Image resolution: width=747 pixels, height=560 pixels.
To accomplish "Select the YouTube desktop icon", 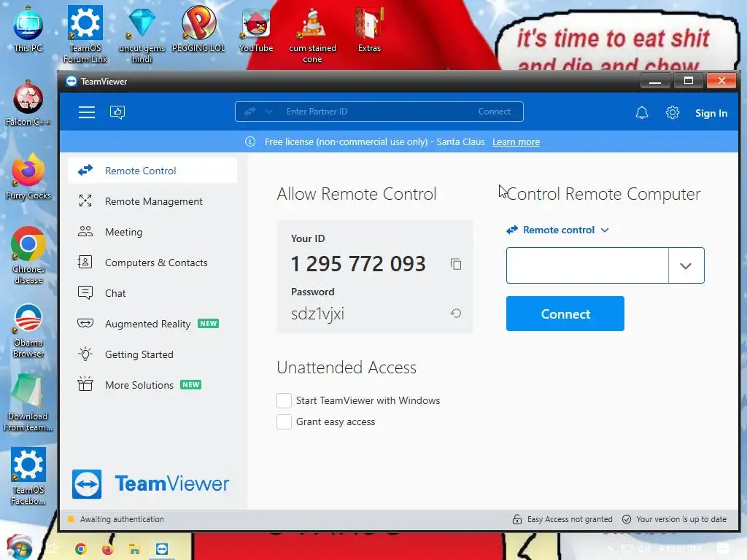I will (x=256, y=29).
